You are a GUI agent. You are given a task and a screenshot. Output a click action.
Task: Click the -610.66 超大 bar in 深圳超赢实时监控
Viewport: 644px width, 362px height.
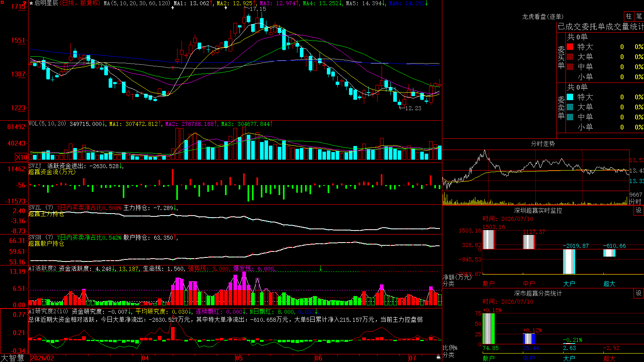click(609, 253)
